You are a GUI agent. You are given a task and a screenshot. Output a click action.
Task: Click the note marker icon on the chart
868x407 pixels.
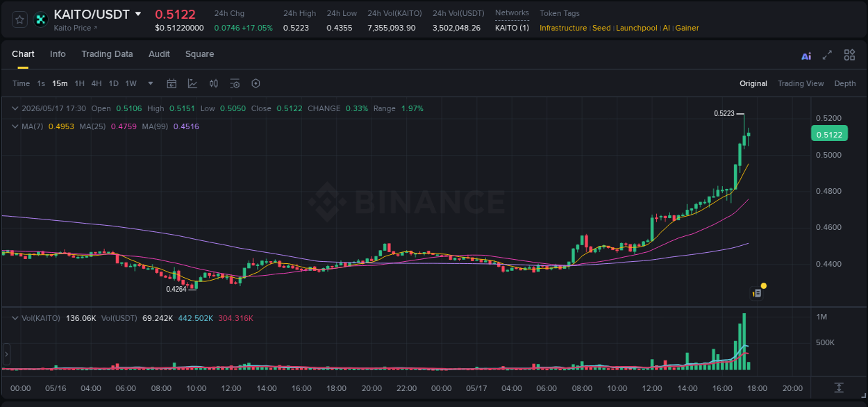[758, 293]
